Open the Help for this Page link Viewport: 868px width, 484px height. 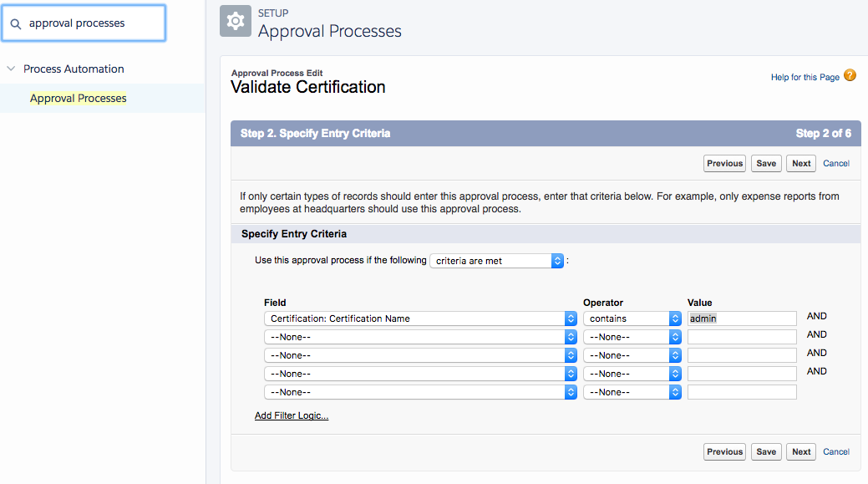[805, 78]
